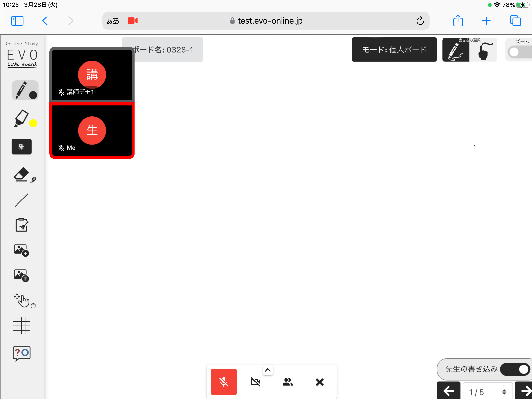Choose finger touch writing input mode

point(483,50)
